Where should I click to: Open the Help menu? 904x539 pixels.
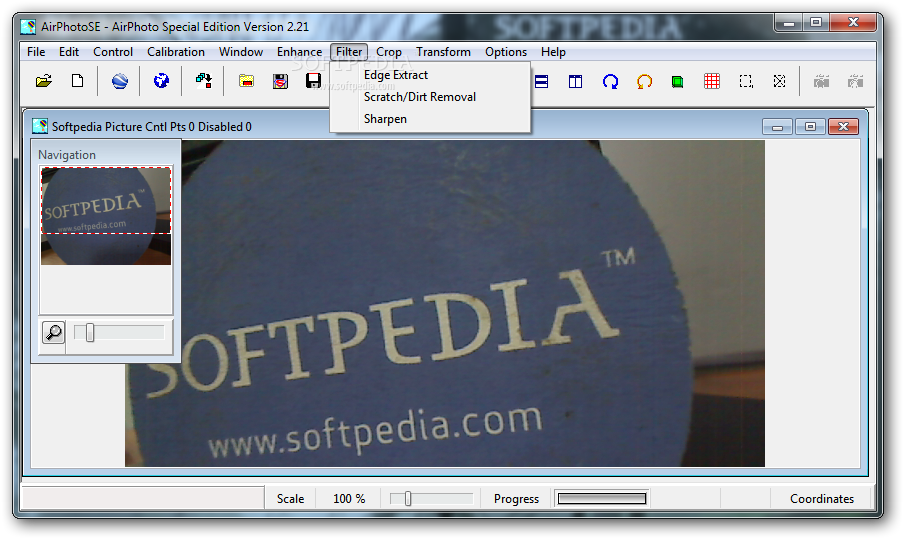pyautogui.click(x=553, y=52)
